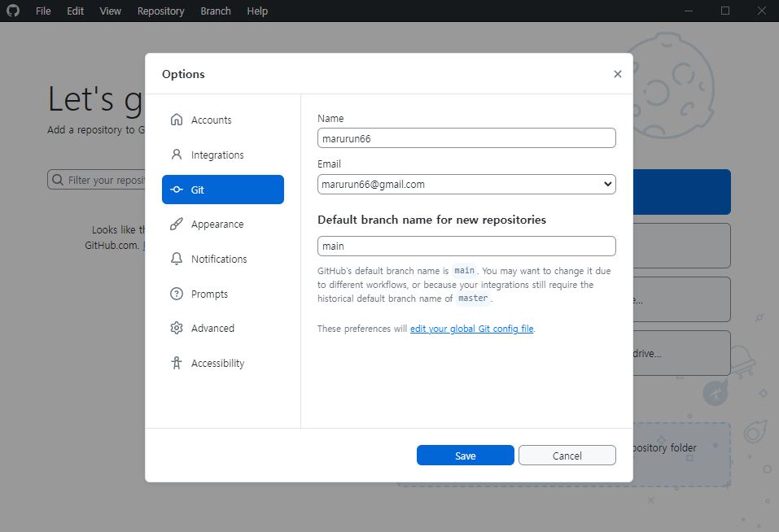Open the Edit menu
This screenshot has height=532, width=779.
pyautogui.click(x=76, y=11)
